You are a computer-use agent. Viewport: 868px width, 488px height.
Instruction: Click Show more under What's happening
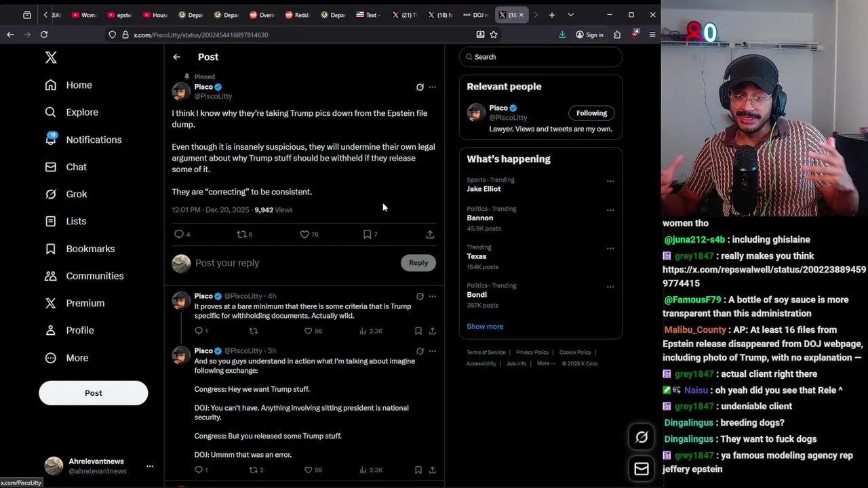(x=485, y=327)
